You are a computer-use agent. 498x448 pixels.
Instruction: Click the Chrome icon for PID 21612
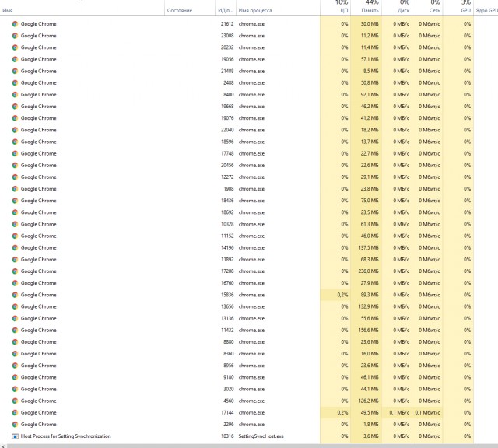pos(15,24)
